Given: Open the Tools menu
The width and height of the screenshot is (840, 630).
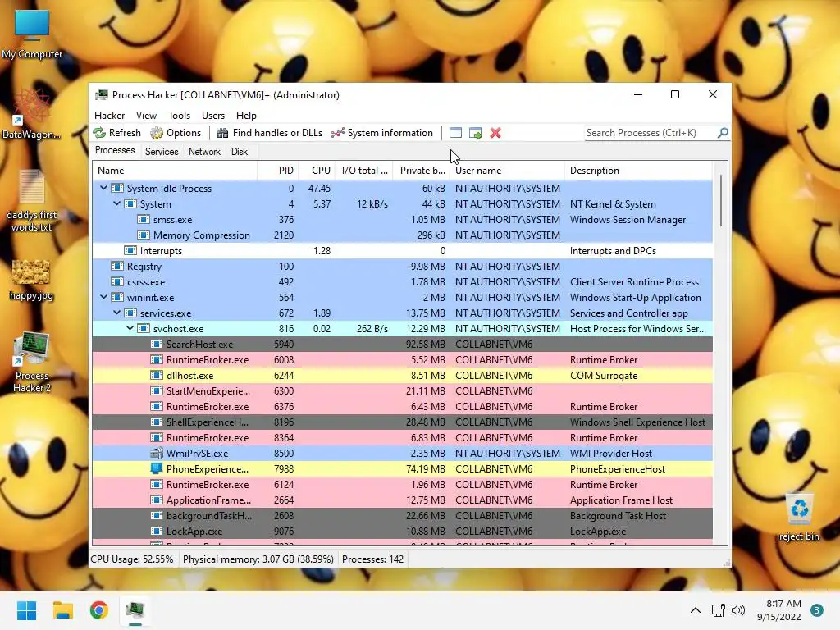Looking at the screenshot, I should [x=179, y=115].
